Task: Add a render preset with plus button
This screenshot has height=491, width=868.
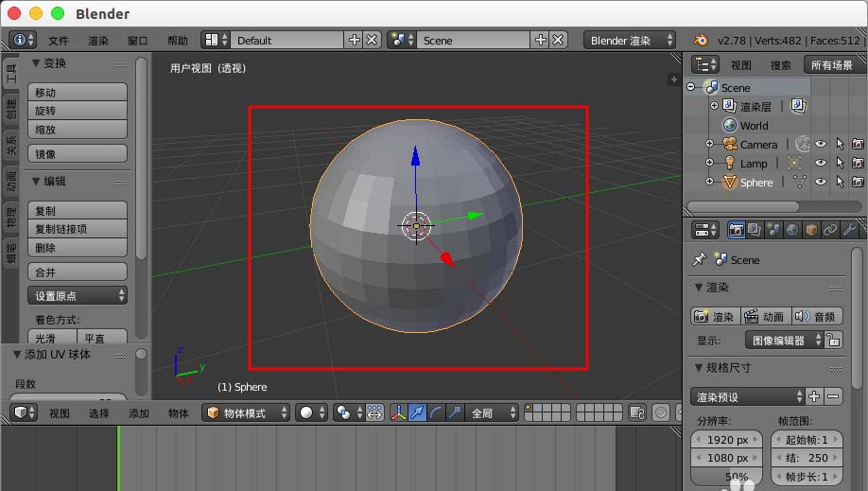Action: pos(814,396)
